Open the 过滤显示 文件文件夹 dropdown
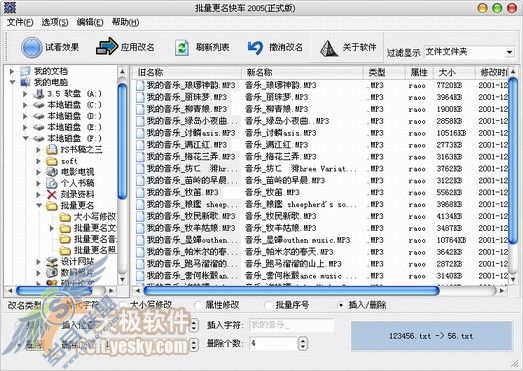 (x=509, y=52)
